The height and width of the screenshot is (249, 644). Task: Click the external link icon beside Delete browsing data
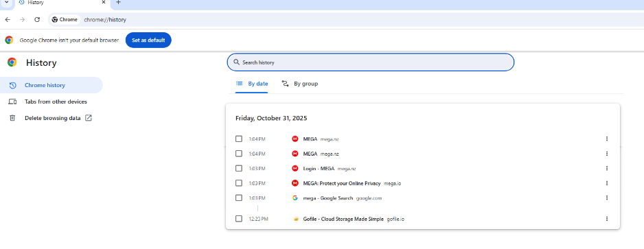(x=89, y=118)
